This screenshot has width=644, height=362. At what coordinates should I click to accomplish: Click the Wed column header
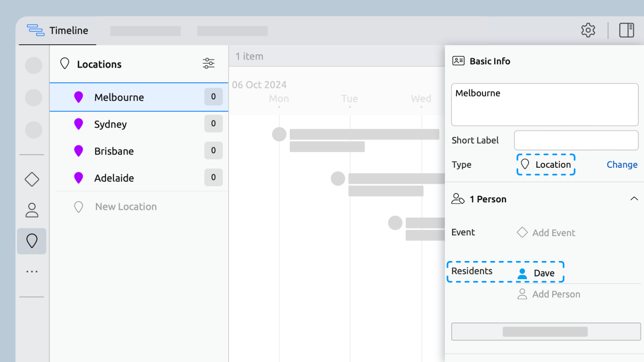(x=421, y=99)
